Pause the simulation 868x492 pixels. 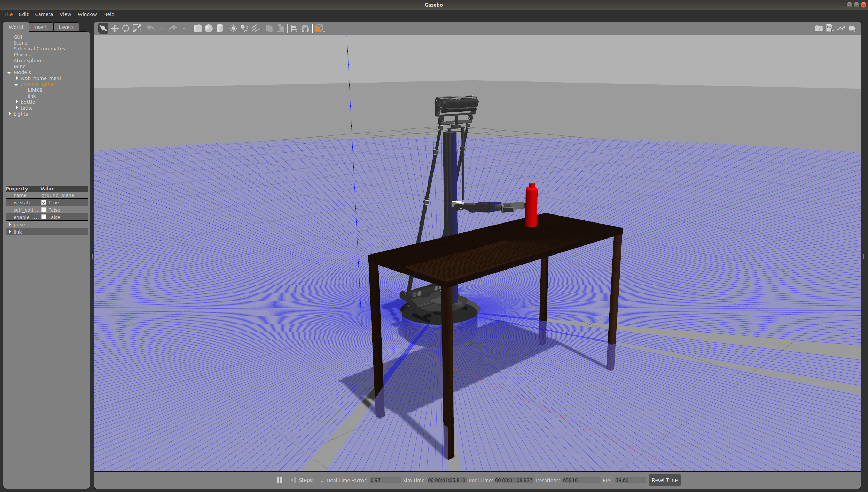pos(279,480)
